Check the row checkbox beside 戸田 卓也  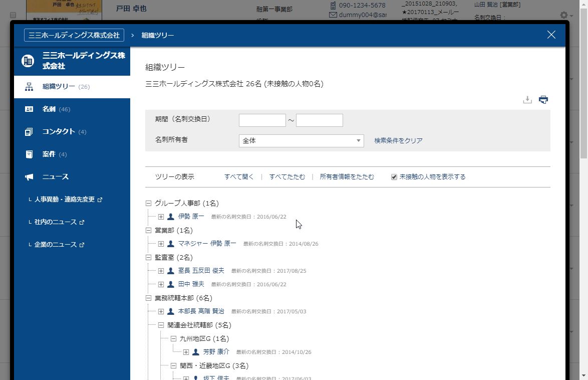click(13, 15)
